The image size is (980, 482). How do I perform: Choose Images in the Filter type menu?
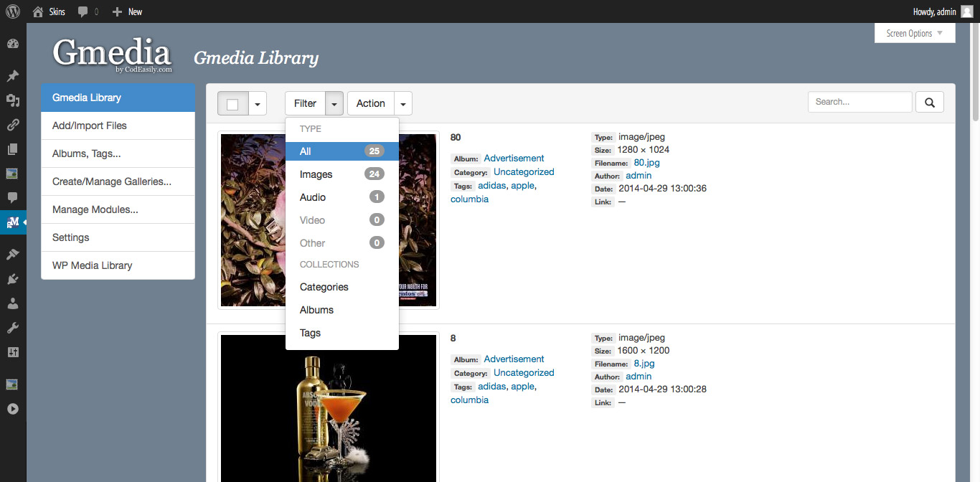(x=316, y=174)
